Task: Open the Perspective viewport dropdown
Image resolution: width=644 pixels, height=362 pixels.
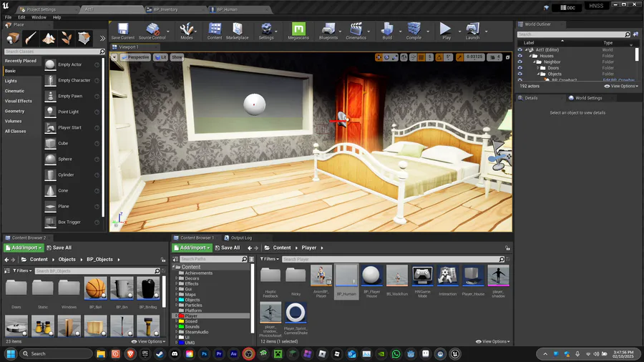Action: 135,57
